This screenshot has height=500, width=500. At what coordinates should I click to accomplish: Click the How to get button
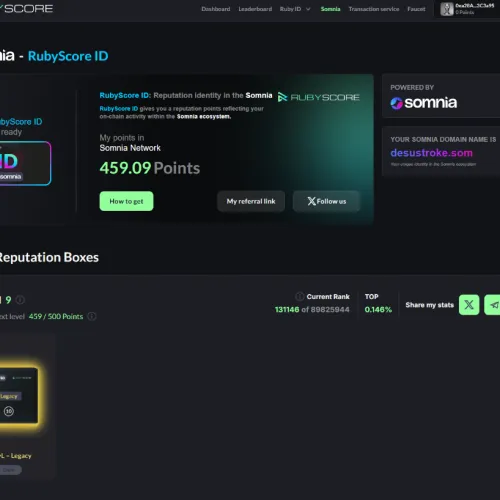click(126, 201)
